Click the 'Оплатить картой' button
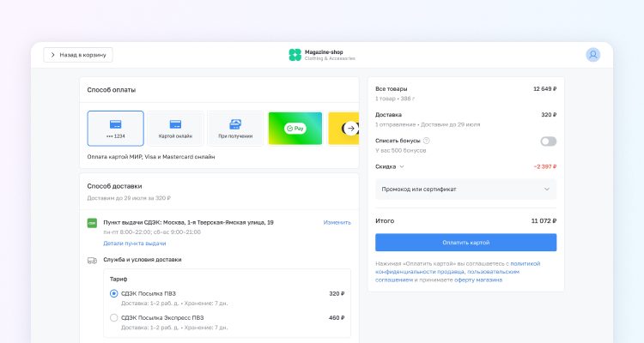 coord(465,243)
